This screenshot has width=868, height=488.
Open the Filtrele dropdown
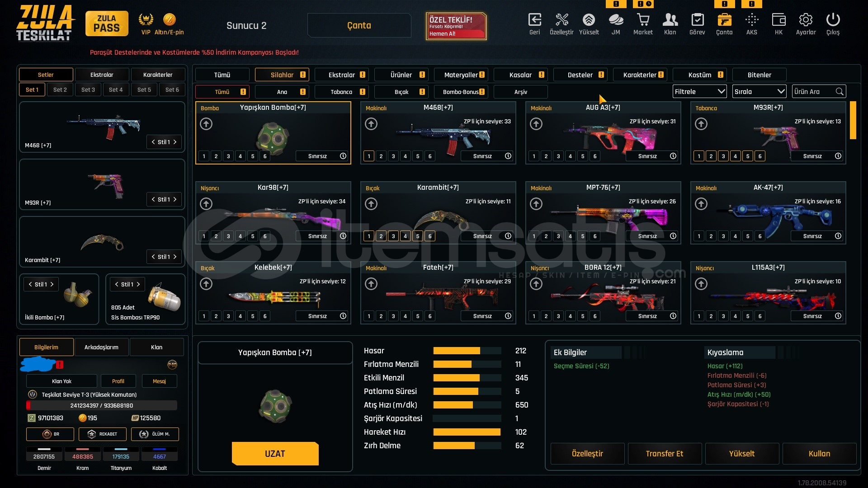pos(699,92)
